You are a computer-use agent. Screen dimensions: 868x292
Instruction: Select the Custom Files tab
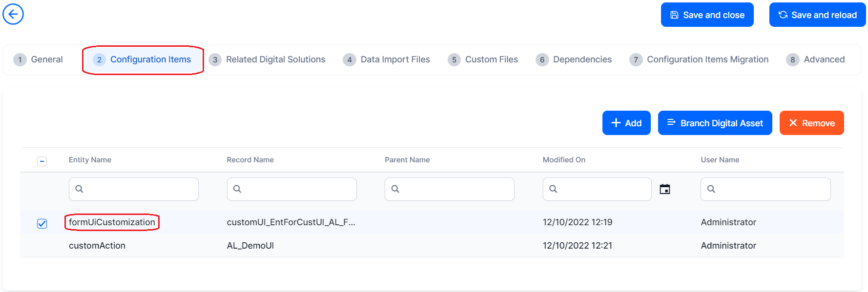click(x=483, y=59)
